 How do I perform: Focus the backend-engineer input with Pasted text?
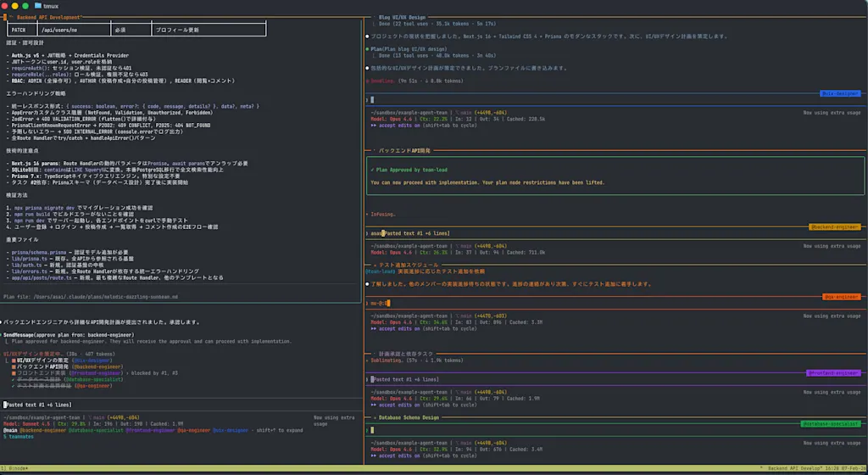(615, 233)
